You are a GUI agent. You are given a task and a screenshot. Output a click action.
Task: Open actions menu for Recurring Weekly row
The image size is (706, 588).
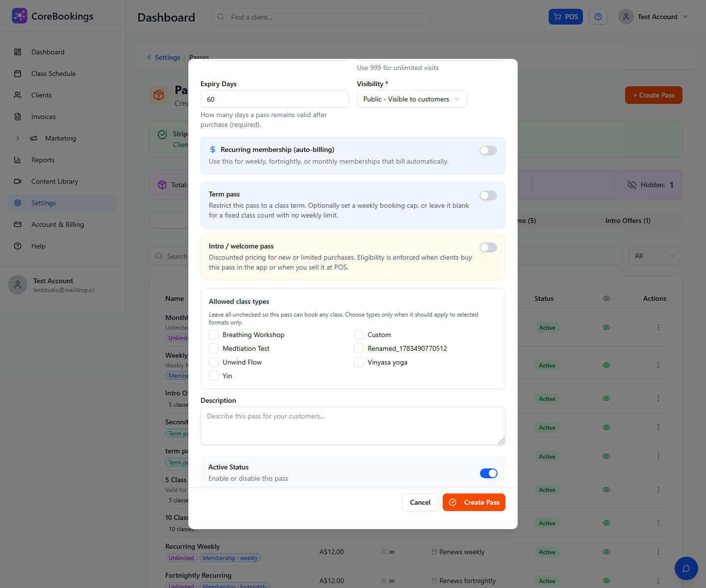point(658,552)
